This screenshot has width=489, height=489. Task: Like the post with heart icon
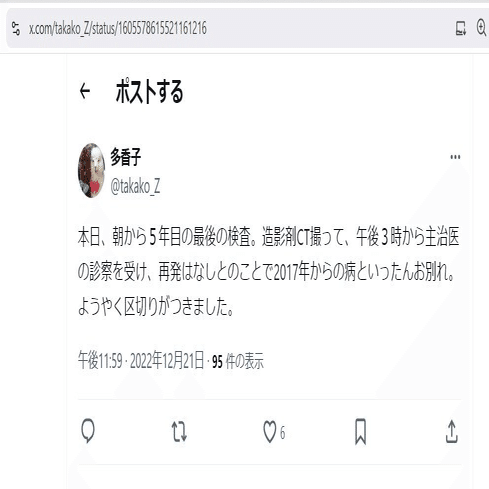[x=270, y=432]
